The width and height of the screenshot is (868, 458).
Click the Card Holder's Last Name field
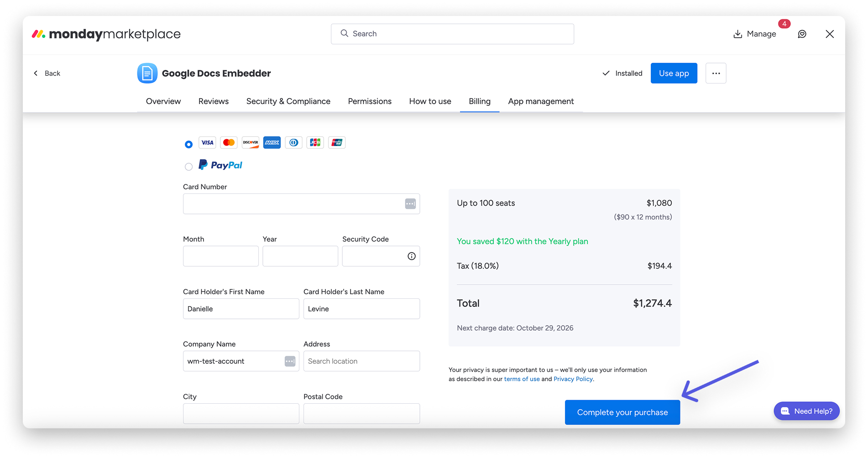point(361,309)
